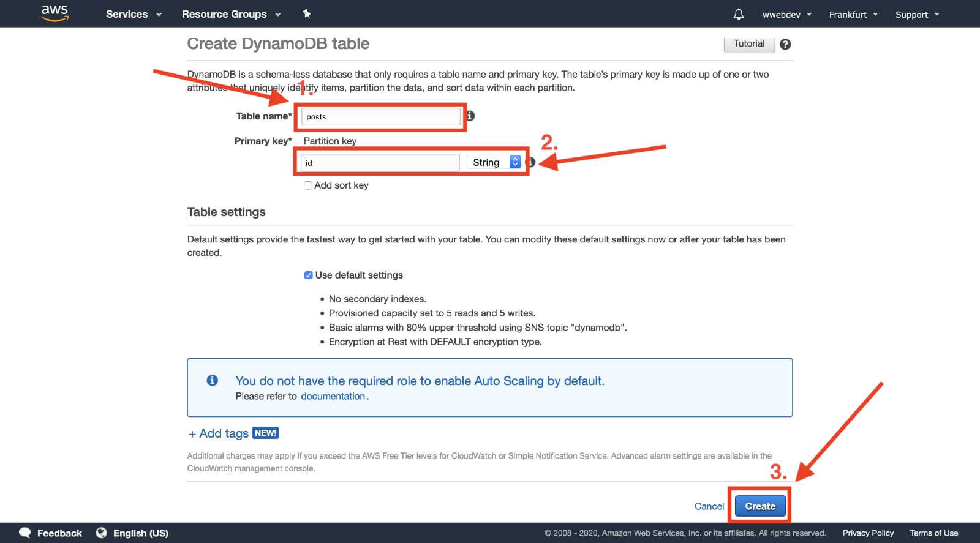
Task: Expand Add tags
Action: (x=219, y=433)
